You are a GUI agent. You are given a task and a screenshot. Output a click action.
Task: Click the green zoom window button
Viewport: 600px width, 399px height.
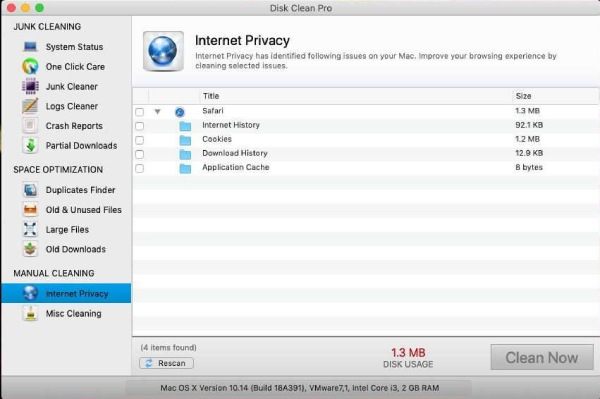[x=39, y=8]
